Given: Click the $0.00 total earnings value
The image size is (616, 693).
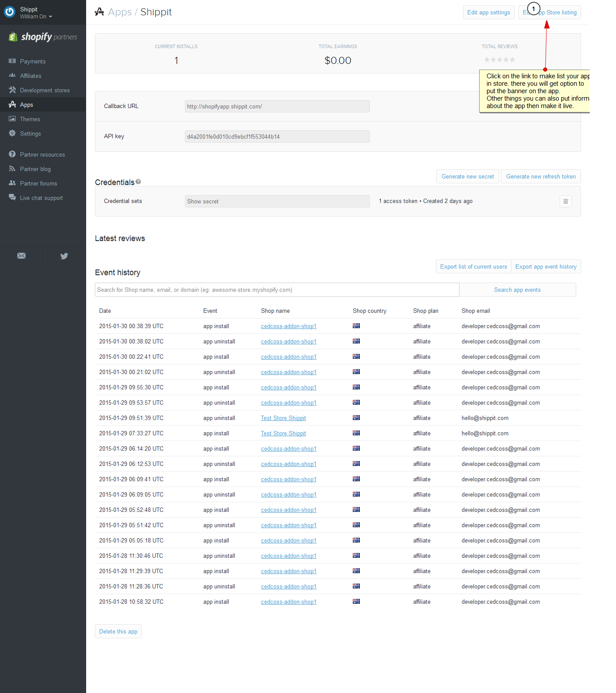Looking at the screenshot, I should pos(338,60).
